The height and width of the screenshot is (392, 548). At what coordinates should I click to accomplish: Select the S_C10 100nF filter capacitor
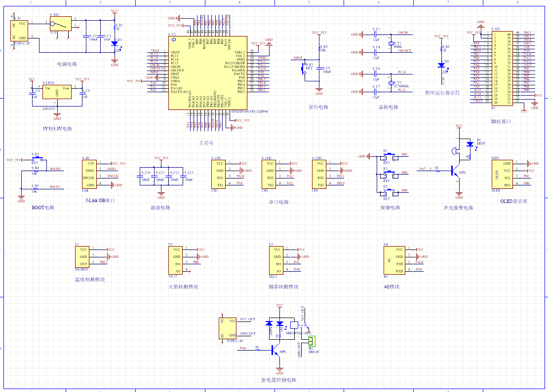pos(140,177)
